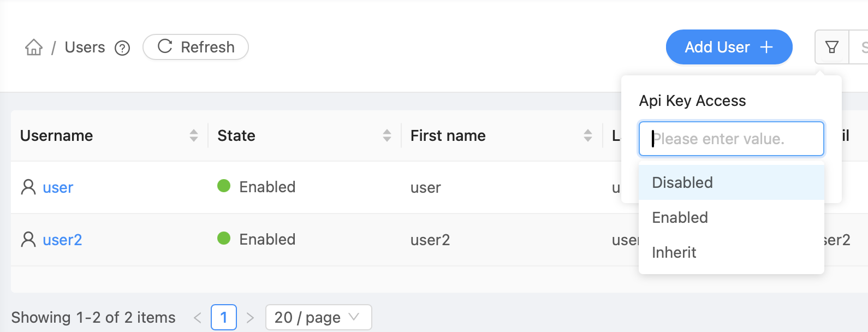Open the filter funnel icon
The width and height of the screenshot is (868, 332).
pos(831,47)
